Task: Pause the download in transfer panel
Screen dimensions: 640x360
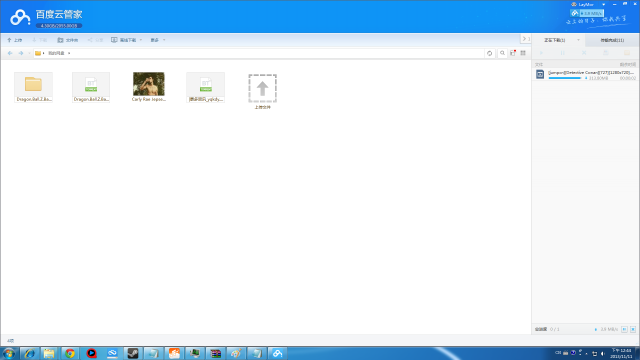Action: 562,53
